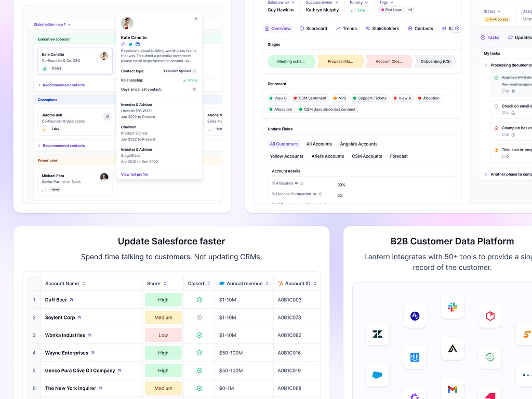Uncheck the completed Approve SMB task
Image resolution: width=532 pixels, height=399 pixels.
click(496, 77)
